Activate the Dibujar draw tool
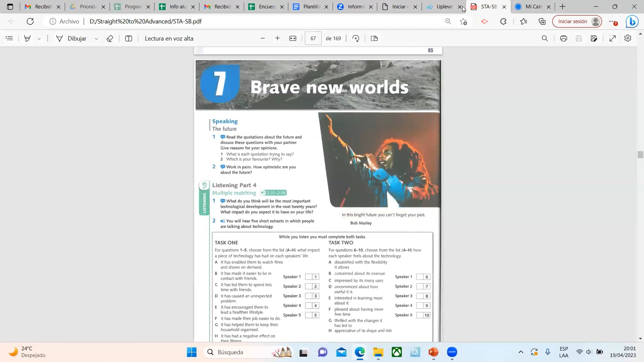Screen dimensions: 644x362 (71, 39)
